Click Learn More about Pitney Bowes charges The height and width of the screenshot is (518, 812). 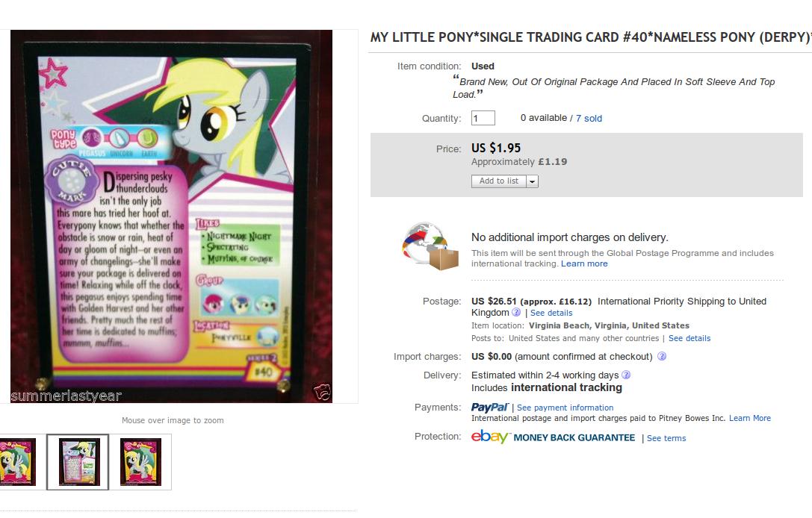[750, 418]
